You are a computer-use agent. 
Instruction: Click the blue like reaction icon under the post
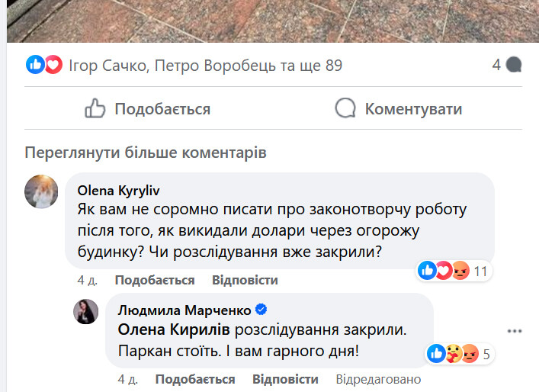tap(35, 65)
